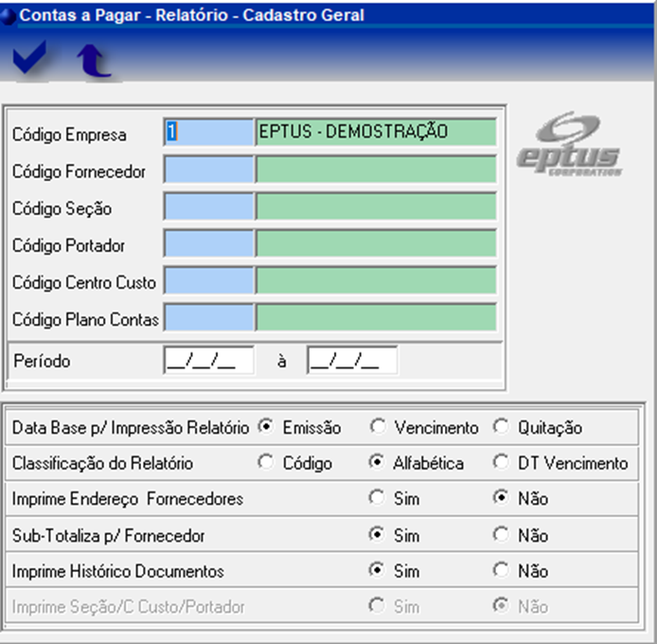Click the Código Seção code field
Screen dimensions: 657x644
pos(209,206)
